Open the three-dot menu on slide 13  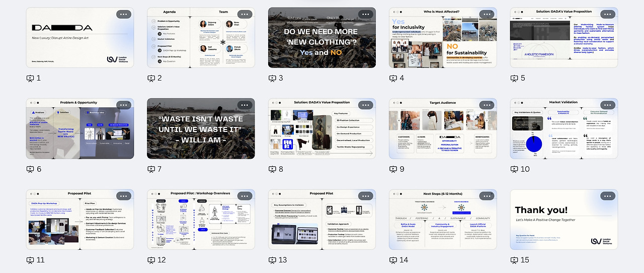click(x=365, y=196)
